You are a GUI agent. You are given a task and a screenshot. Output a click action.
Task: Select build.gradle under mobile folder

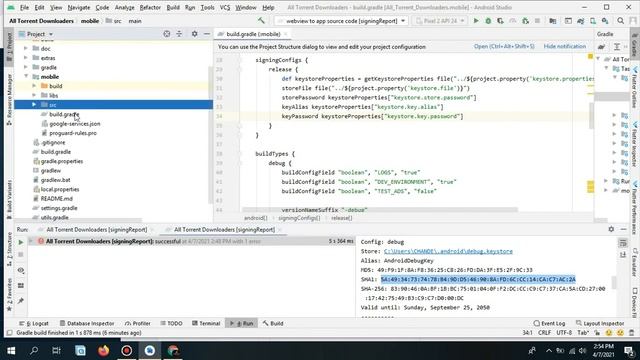(x=64, y=114)
